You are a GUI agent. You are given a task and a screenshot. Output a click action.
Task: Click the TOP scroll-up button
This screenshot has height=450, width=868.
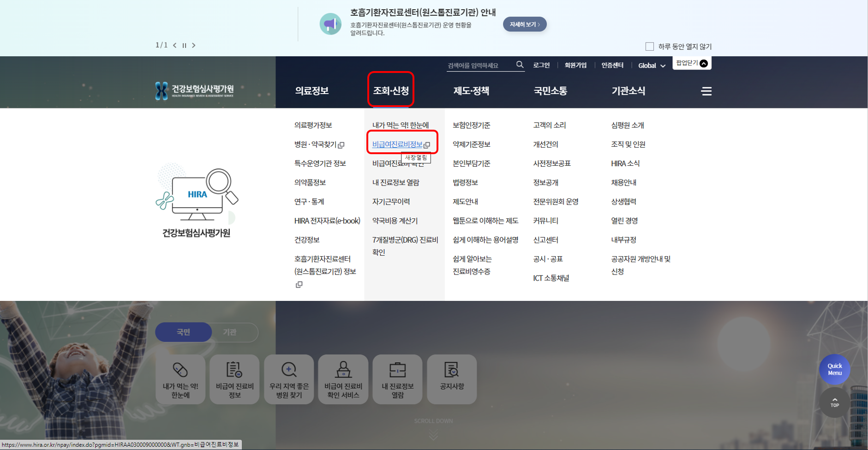click(834, 402)
